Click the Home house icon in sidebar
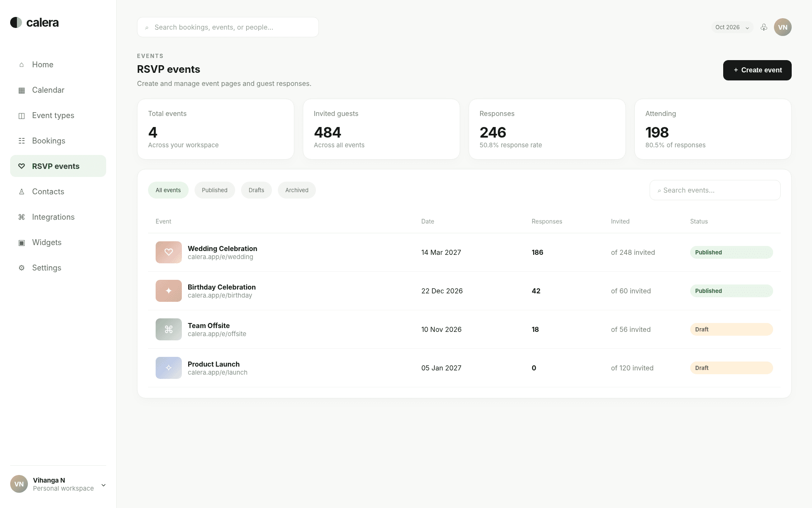The height and width of the screenshot is (508, 812). pos(22,65)
